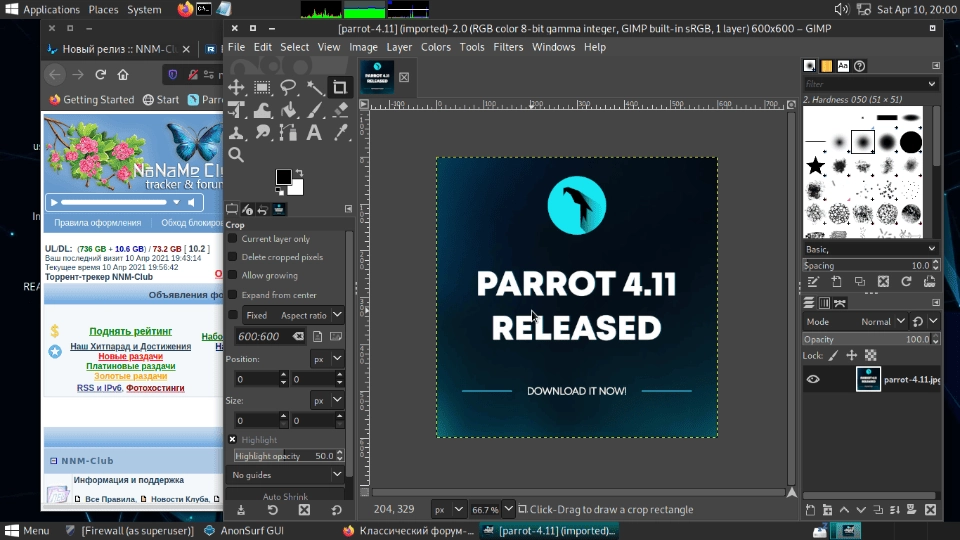Select the Rectangle Select tool
960x540 pixels.
(262, 88)
